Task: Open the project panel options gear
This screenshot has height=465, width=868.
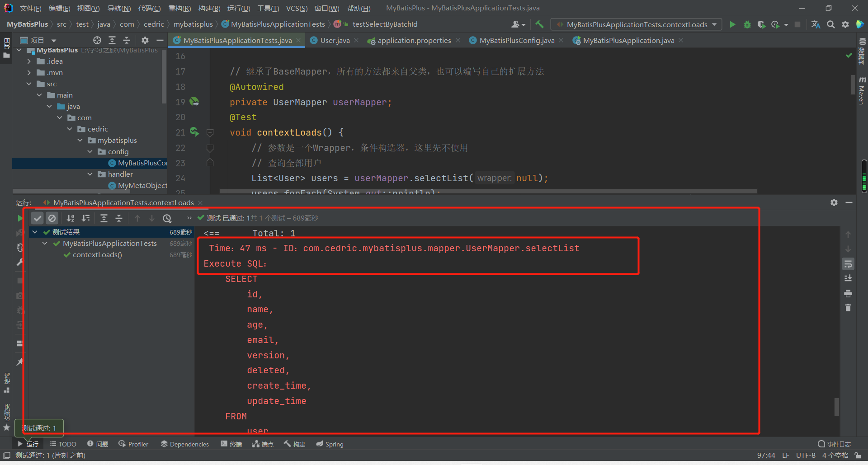Action: coord(145,40)
